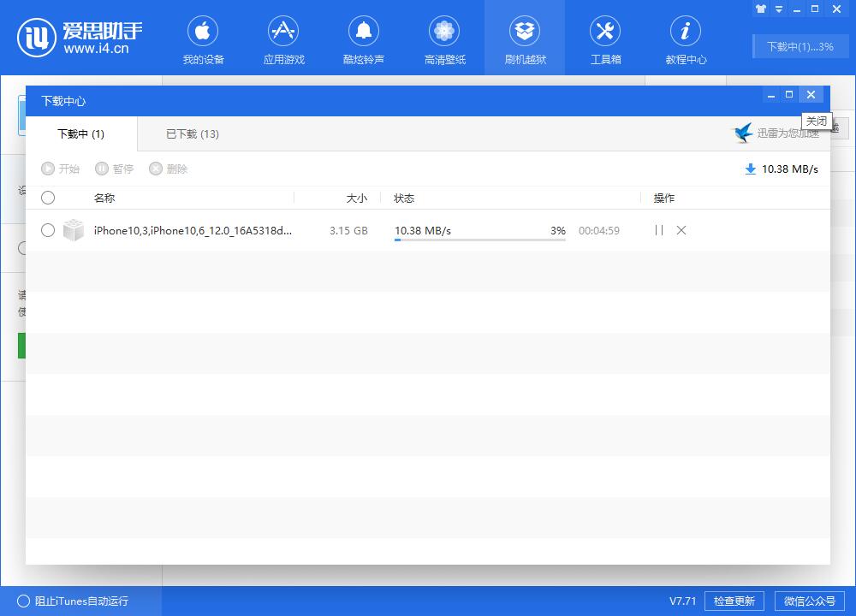Open the 应用游戏 (Apps & Games) section
Viewport: 856px width, 616px height.
click(283, 38)
